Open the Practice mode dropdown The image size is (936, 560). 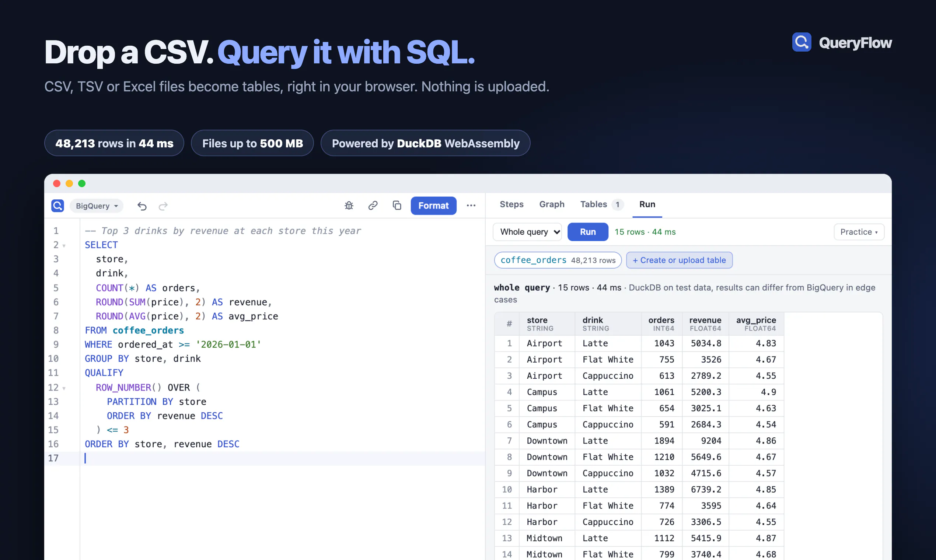pyautogui.click(x=859, y=232)
